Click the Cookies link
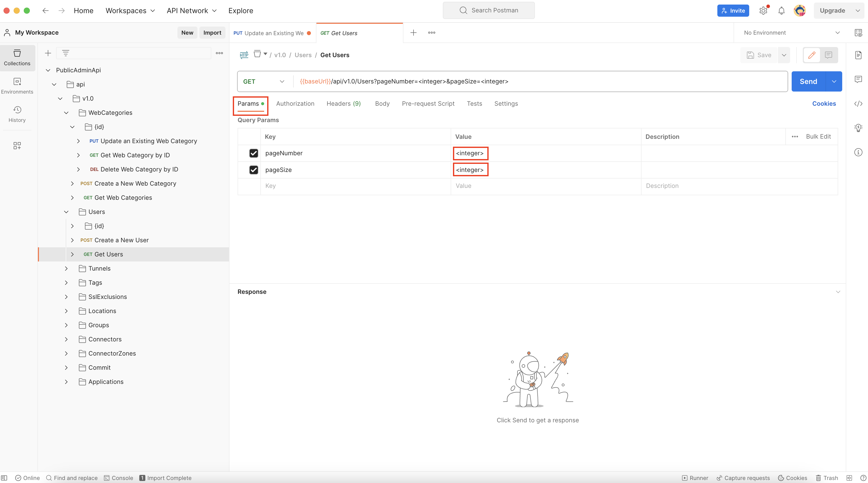The height and width of the screenshot is (483, 868). [x=824, y=103]
